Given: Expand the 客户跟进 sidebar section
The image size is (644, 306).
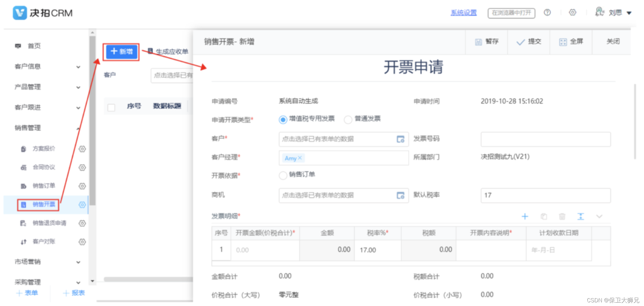Looking at the screenshot, I should (x=78, y=108).
